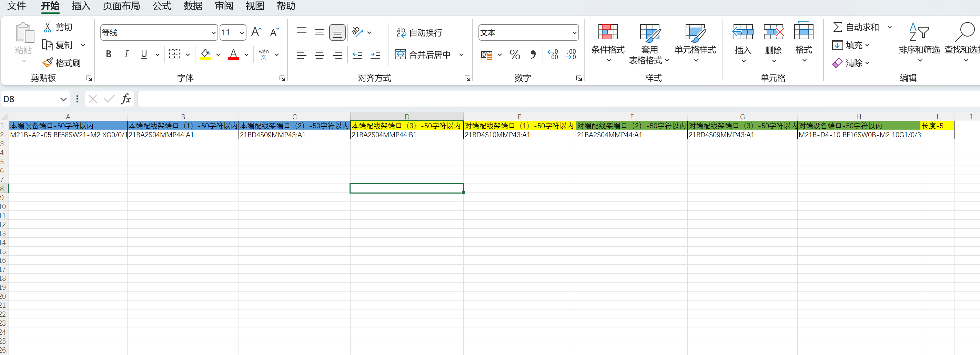Expand the AutoSum (自动求和) dropdown arrow
The image size is (980, 355).
pyautogui.click(x=889, y=27)
